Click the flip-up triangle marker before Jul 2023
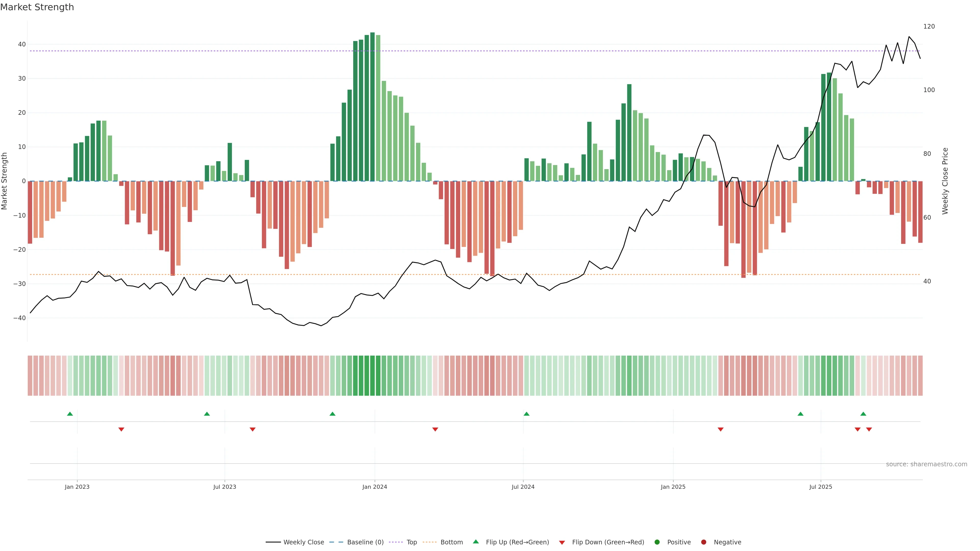Viewport: 980px width, 551px height. (x=207, y=414)
